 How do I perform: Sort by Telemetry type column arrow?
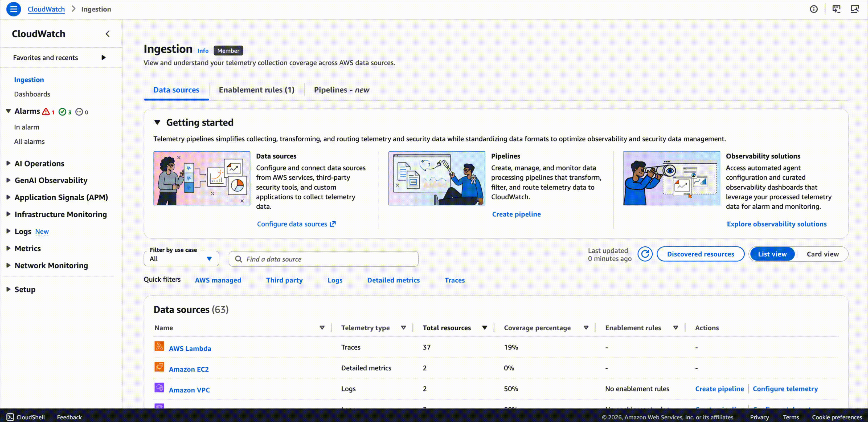pos(403,328)
